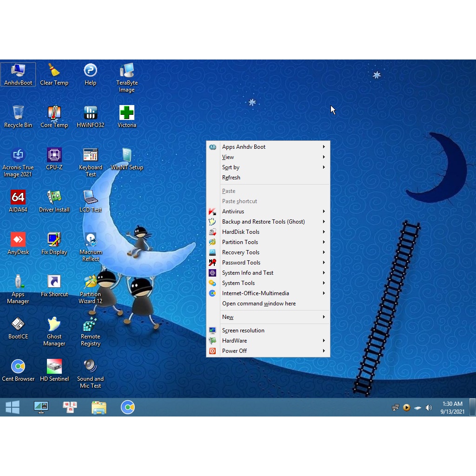Open HD Sentinel desktop icon

click(x=54, y=370)
